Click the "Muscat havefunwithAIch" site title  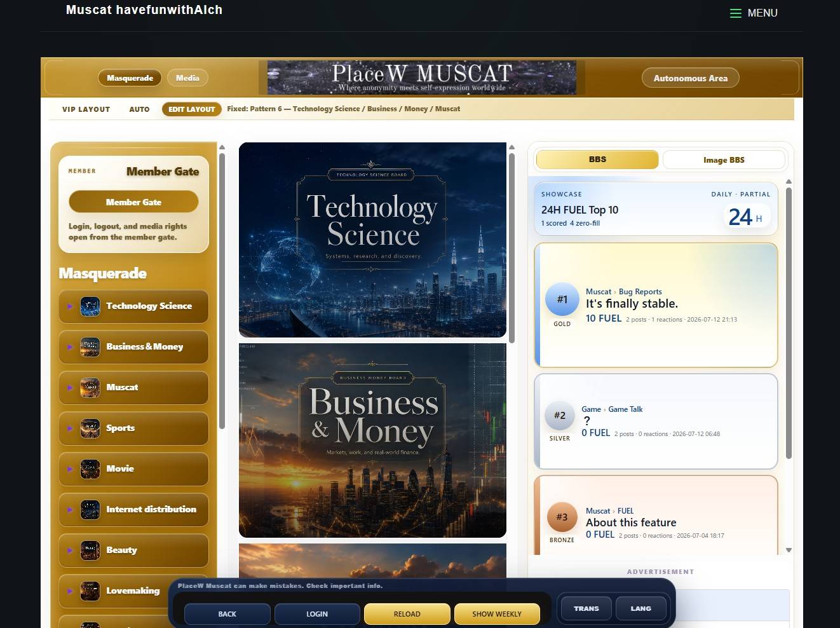click(x=144, y=10)
